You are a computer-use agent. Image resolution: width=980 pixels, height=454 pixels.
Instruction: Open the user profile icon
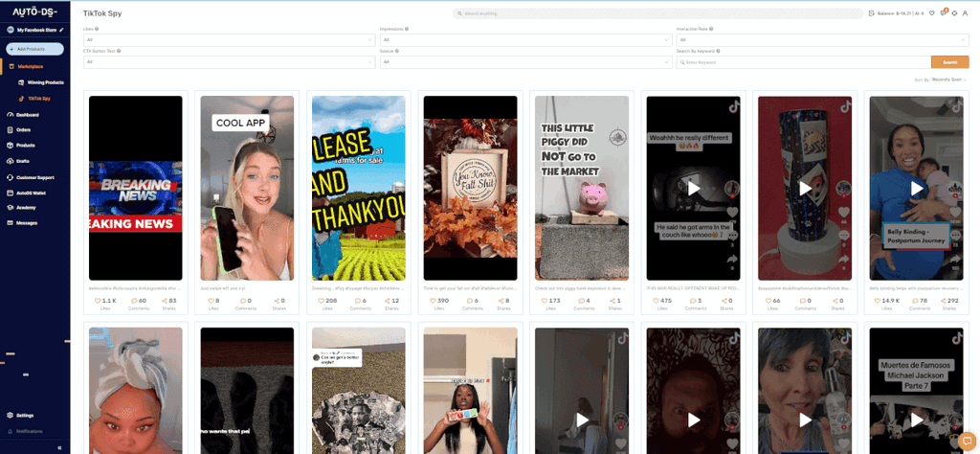965,13
